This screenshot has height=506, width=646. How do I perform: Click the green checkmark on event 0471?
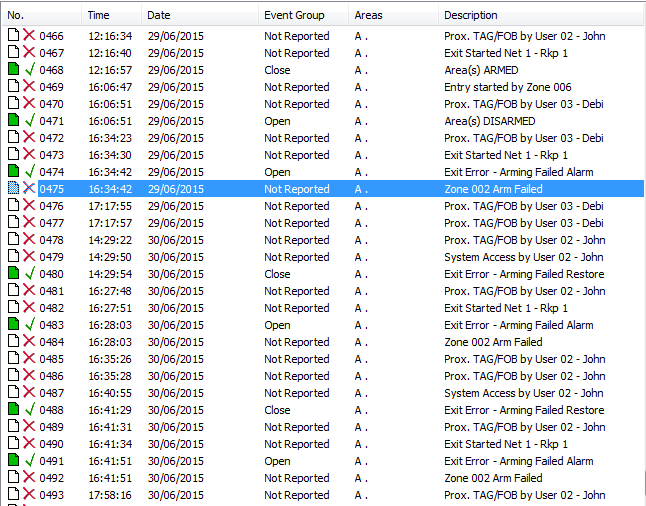(29, 121)
